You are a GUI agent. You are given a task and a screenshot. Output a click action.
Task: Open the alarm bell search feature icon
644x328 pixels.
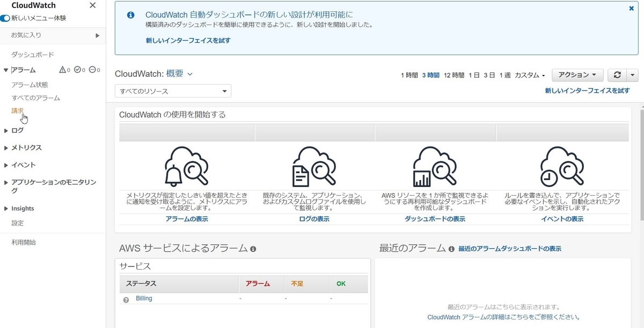point(187,167)
